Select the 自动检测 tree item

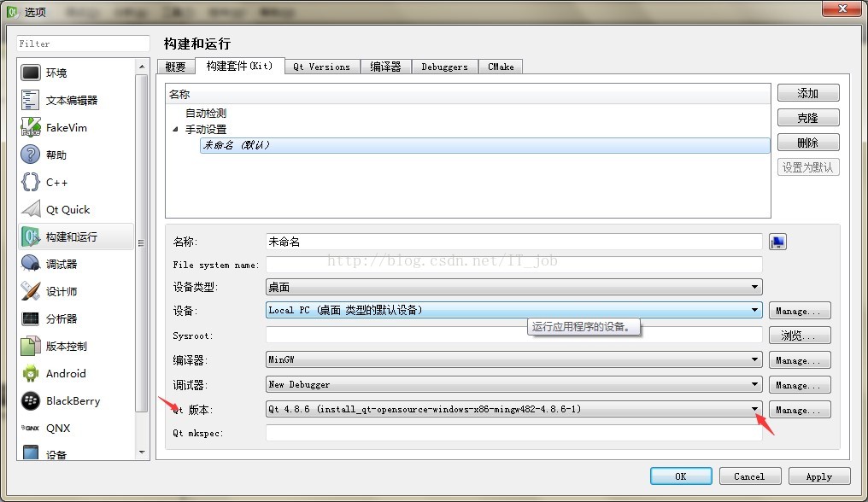pyautogui.click(x=206, y=113)
